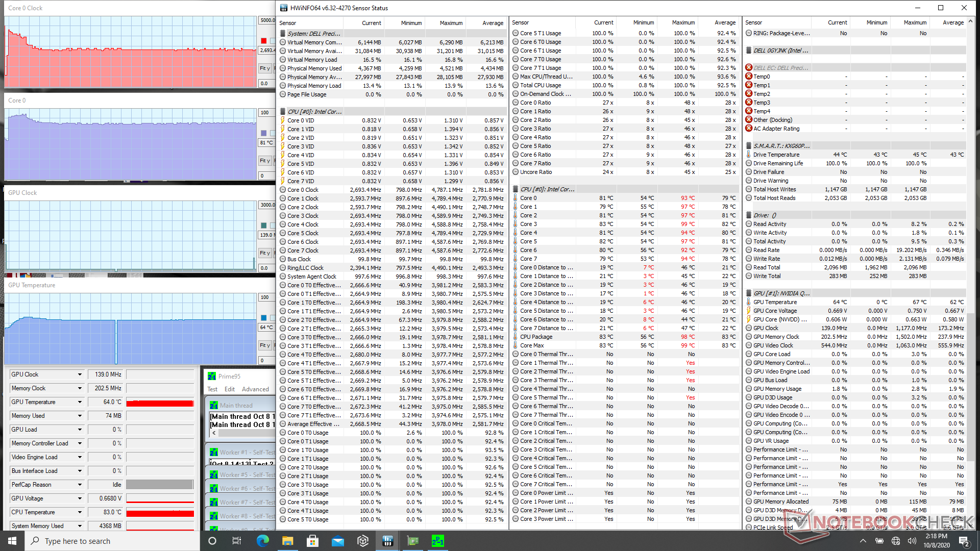980x551 pixels.
Task: Open the PerfCap Reason dropdown arrow
Action: point(80,485)
